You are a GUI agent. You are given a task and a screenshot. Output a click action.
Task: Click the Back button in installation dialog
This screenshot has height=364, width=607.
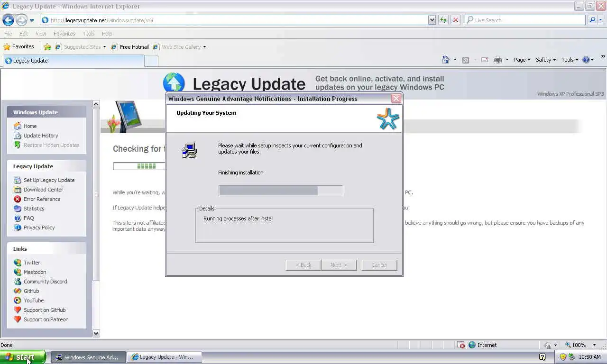(x=303, y=265)
